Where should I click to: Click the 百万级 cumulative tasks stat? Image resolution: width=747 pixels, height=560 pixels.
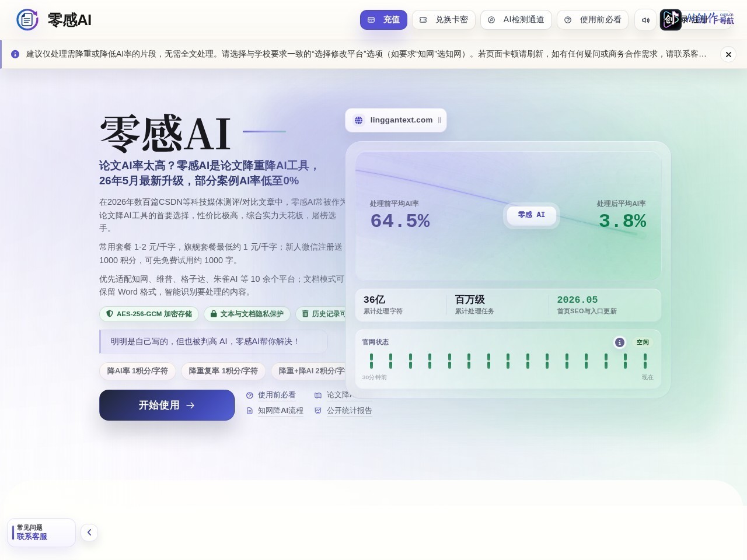click(x=470, y=300)
